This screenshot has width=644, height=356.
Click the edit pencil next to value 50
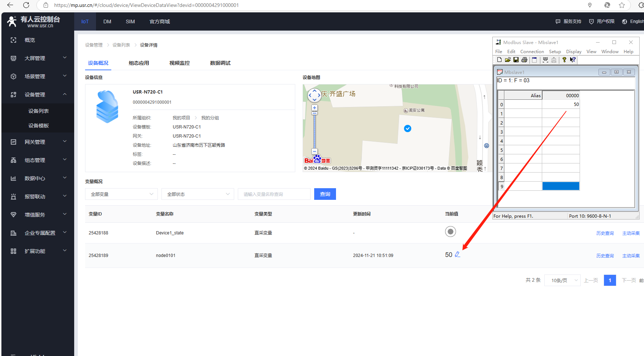(x=457, y=254)
